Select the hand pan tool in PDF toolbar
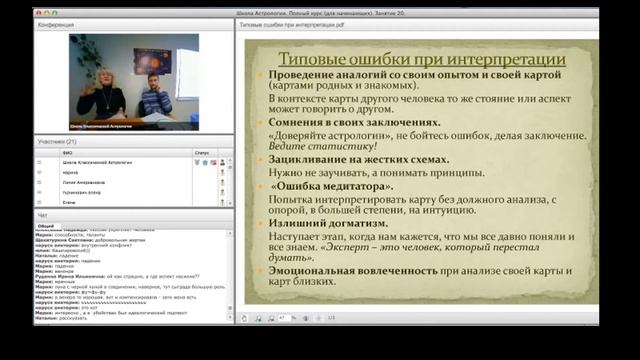The image size is (640, 360). pyautogui.click(x=244, y=318)
